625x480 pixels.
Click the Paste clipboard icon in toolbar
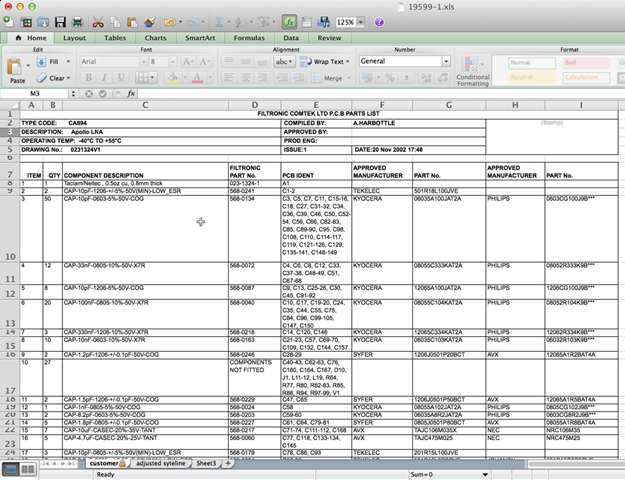tap(132, 22)
